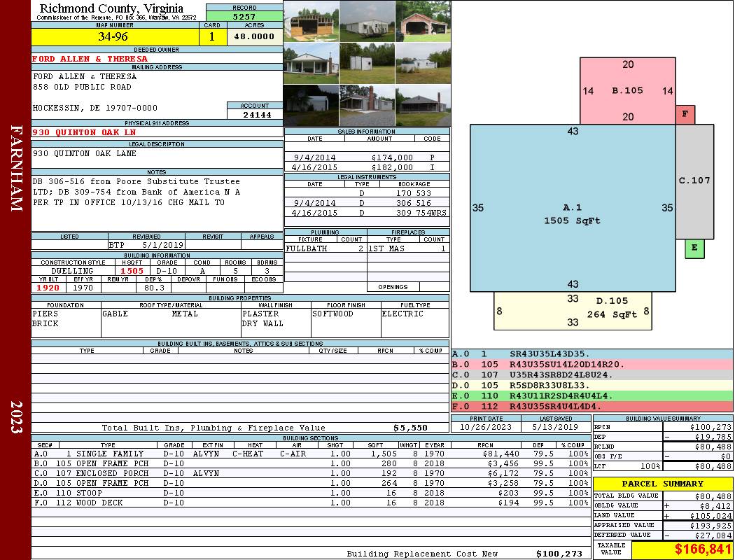This screenshot has width=735, height=560.
Task: Open the red carport photo thumbnail
Action: (423, 21)
